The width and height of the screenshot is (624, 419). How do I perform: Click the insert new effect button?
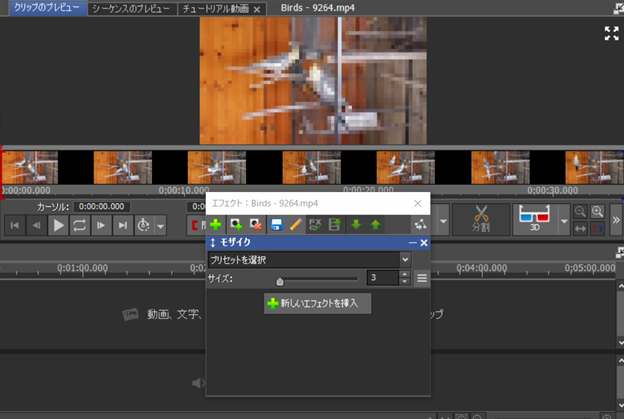pyautogui.click(x=318, y=304)
